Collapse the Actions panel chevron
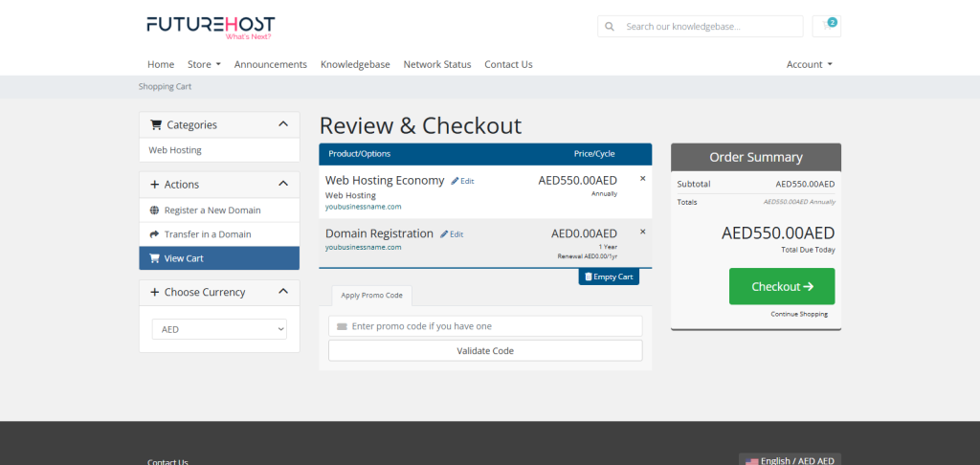 point(283,184)
